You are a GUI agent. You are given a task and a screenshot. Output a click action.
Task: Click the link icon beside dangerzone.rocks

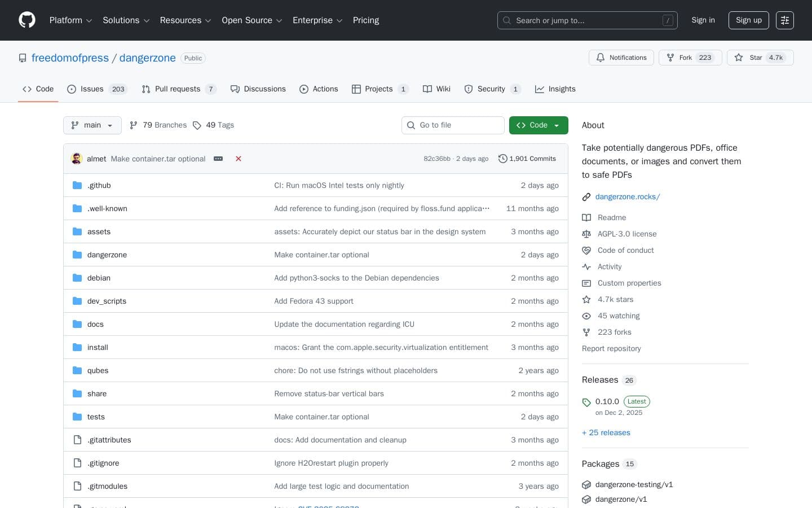(x=586, y=197)
